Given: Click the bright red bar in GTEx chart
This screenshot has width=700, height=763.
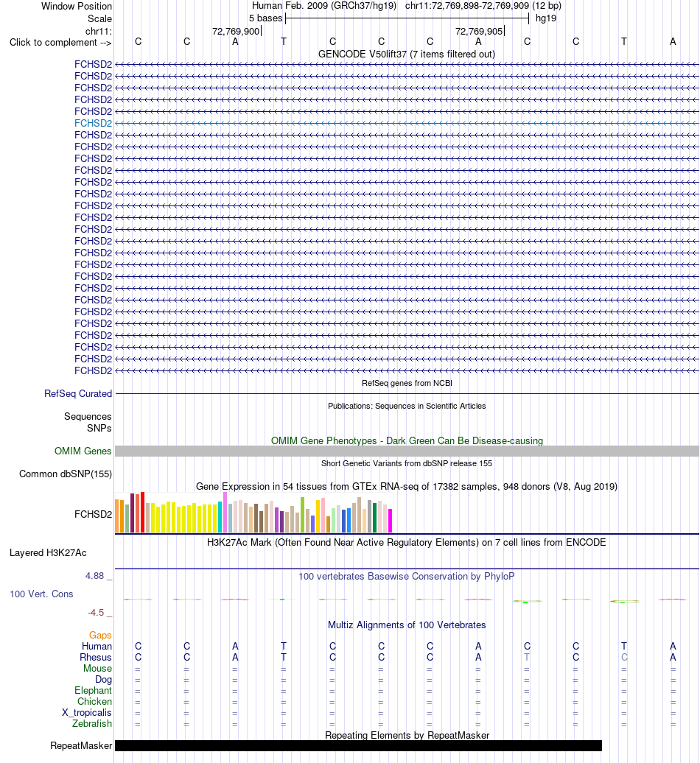Looking at the screenshot, I should tap(143, 513).
